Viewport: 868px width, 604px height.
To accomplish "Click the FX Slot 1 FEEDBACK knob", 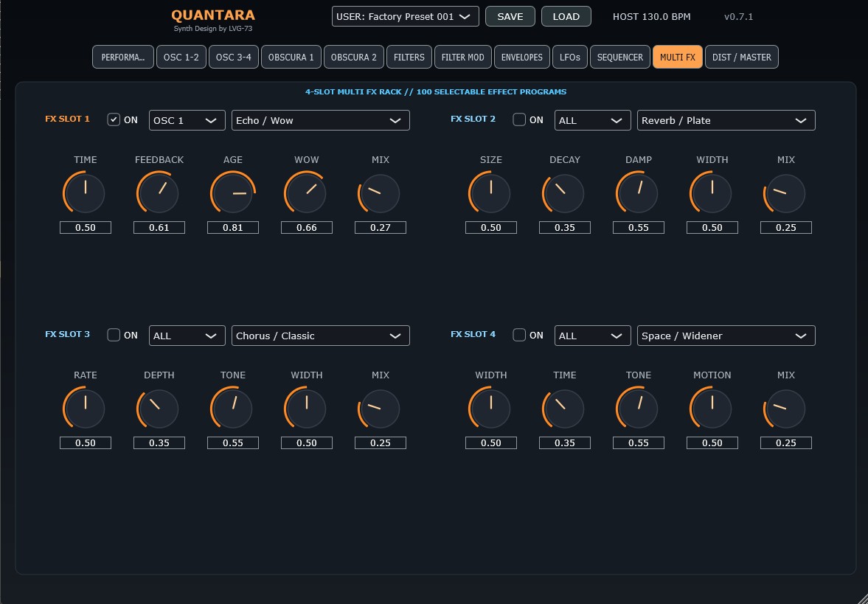I will [159, 193].
